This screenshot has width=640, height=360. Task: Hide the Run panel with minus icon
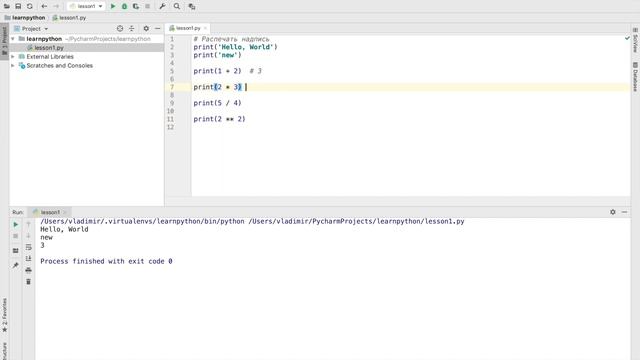tap(624, 212)
